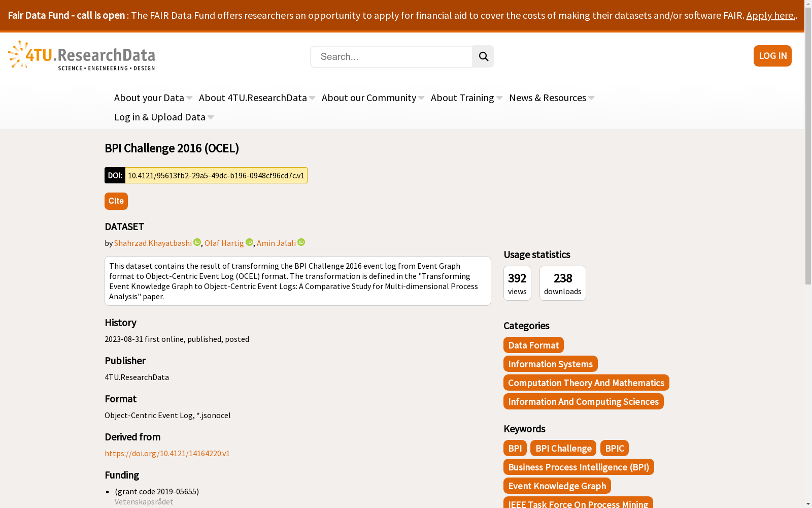Open author Shahrzad Khayatbashi's profile link
The height and width of the screenshot is (508, 812).
(x=153, y=243)
